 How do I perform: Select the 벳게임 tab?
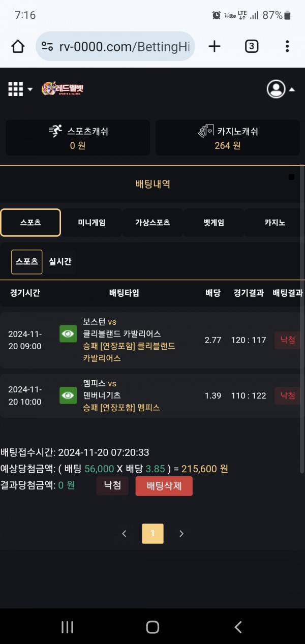(x=213, y=223)
